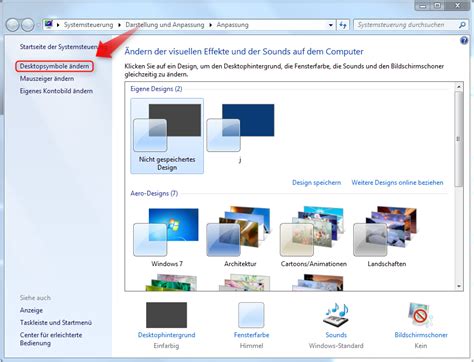Viewport: 474px width, 362px height.
Task: Select the theme named j
Action: pos(240,133)
